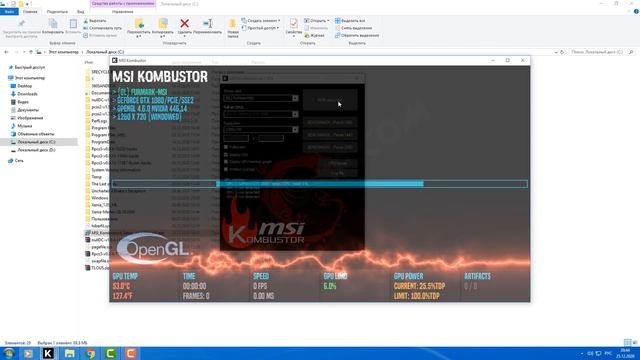Open Chrome from the taskbar
Image resolution: width=640 pixels, height=360 pixels.
coord(90,353)
